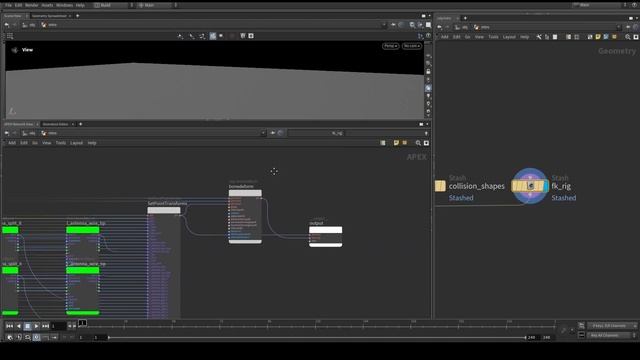Open Tools menu in APEX network editor
This screenshot has height=360, width=640.
pyautogui.click(x=60, y=143)
